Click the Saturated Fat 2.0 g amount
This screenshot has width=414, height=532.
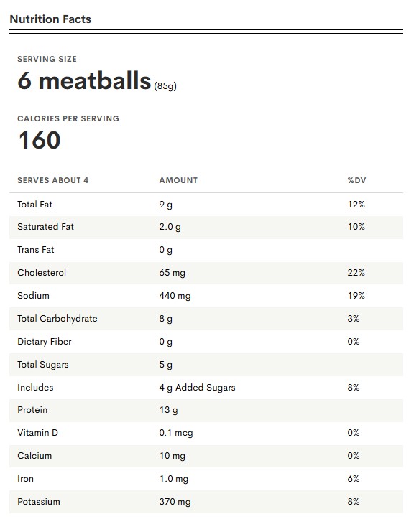[x=170, y=227]
